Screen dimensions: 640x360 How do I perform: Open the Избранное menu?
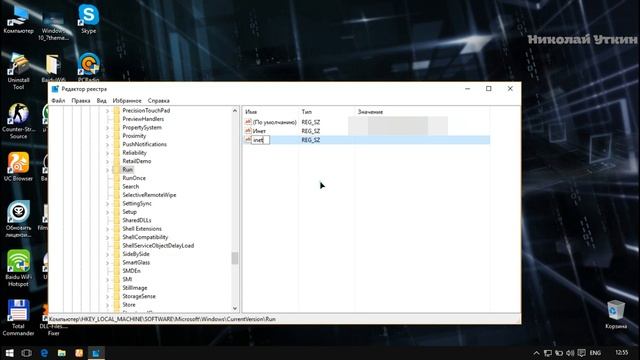(x=127, y=100)
